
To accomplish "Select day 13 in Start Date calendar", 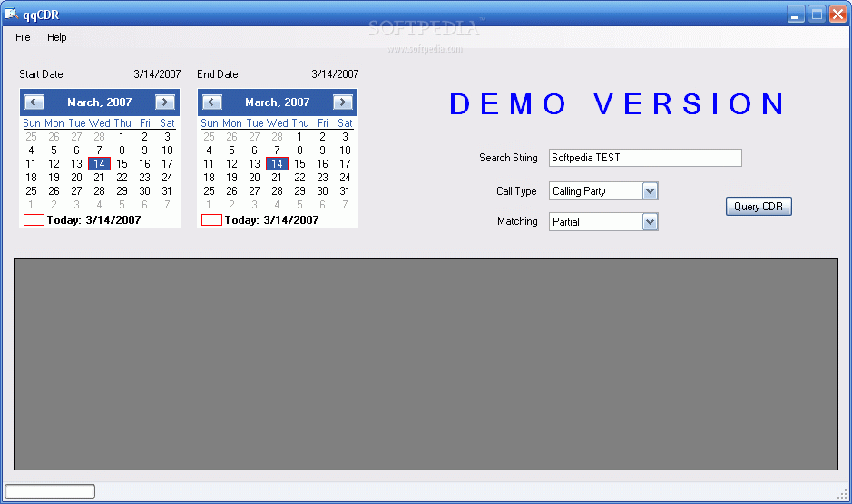I will pyautogui.click(x=76, y=164).
